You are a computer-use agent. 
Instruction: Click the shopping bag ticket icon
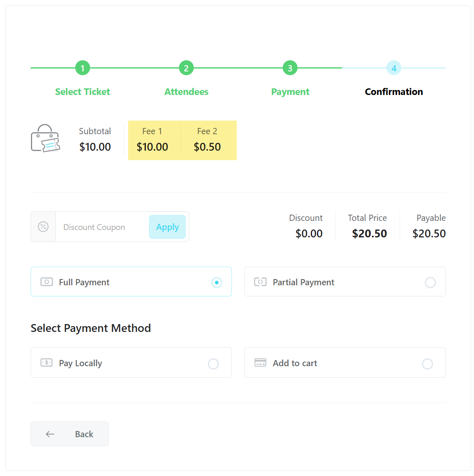(45, 140)
